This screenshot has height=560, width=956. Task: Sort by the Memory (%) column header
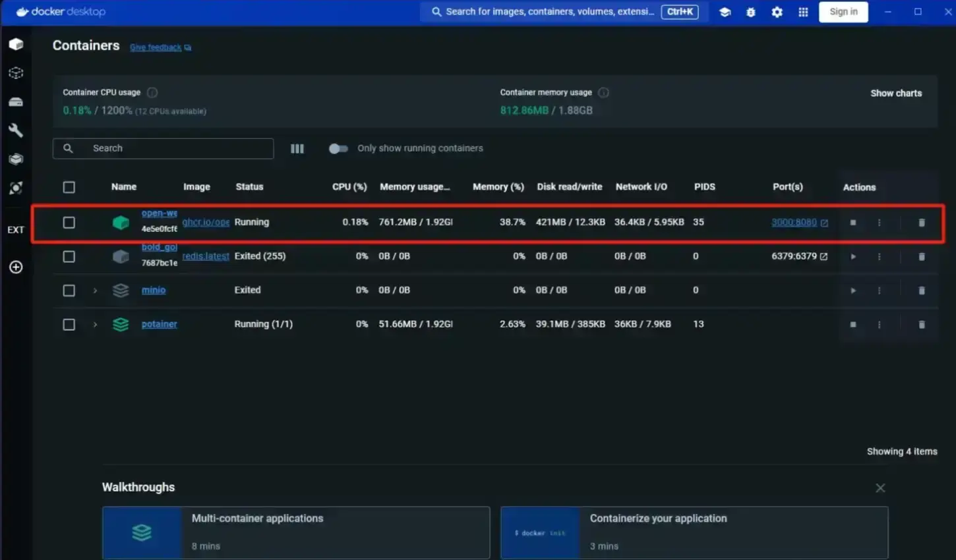click(498, 187)
